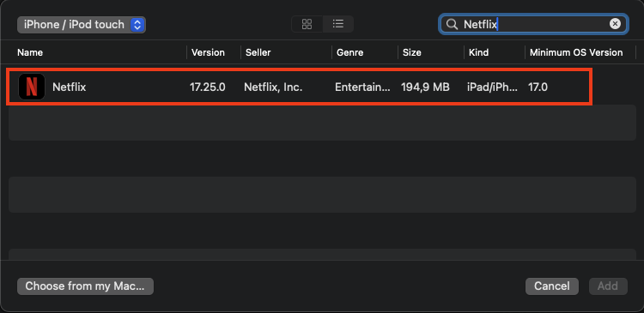Select the Netflix app icon thumbnail

tap(32, 87)
